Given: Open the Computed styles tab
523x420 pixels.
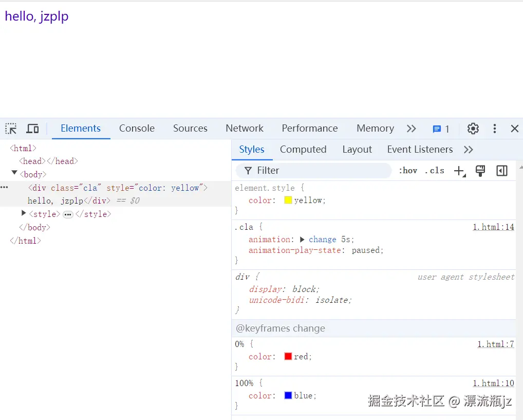Looking at the screenshot, I should [x=303, y=149].
